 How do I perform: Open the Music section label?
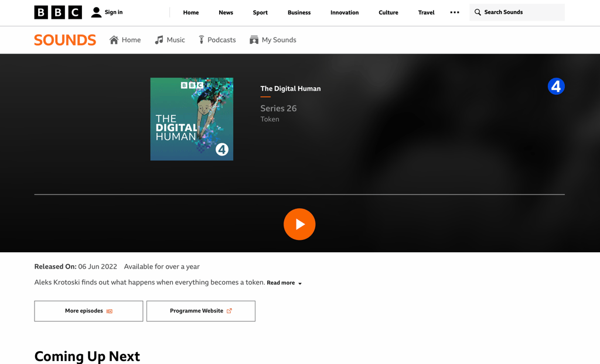coord(176,40)
